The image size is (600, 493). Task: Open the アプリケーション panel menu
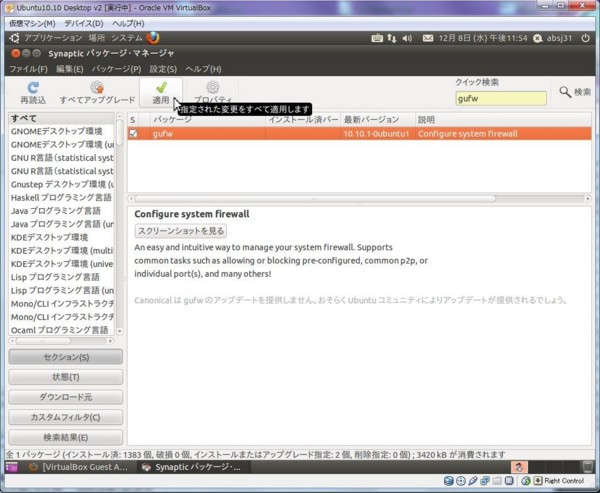point(53,38)
